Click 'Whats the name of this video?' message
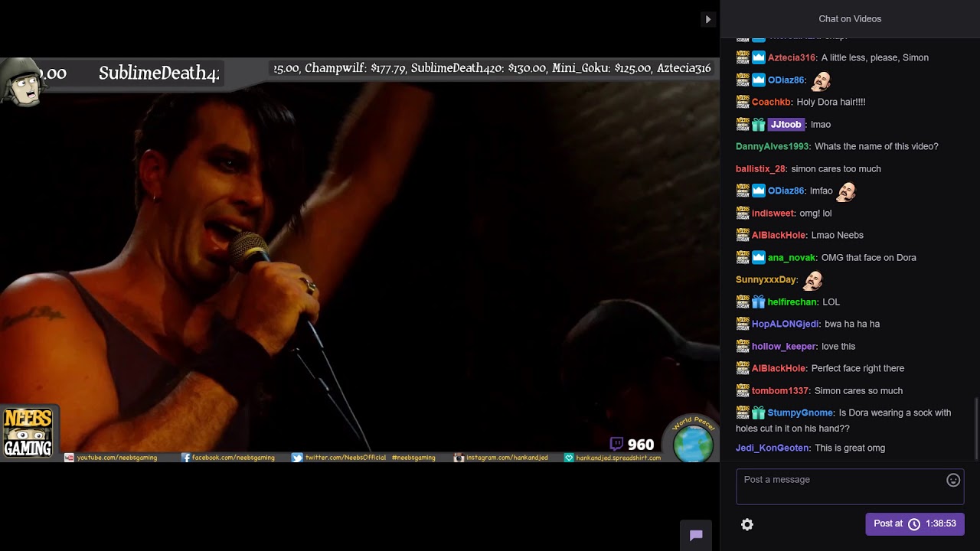The height and width of the screenshot is (551, 980). [x=876, y=146]
